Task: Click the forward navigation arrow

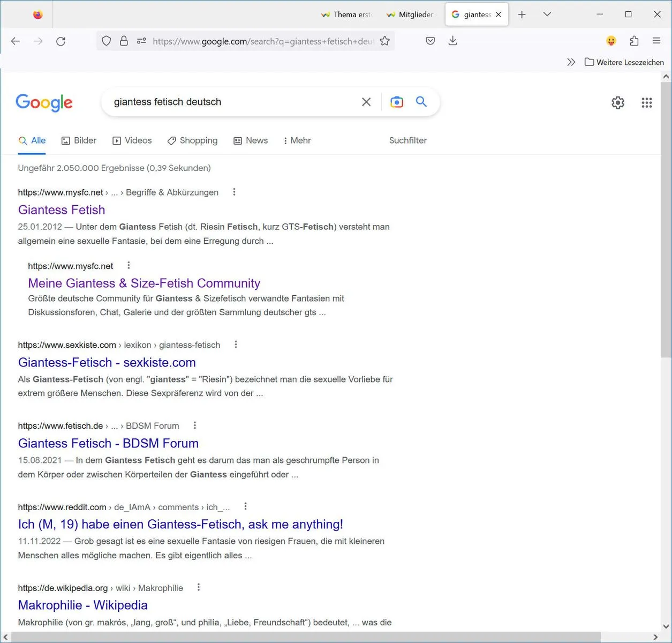Action: pyautogui.click(x=38, y=41)
